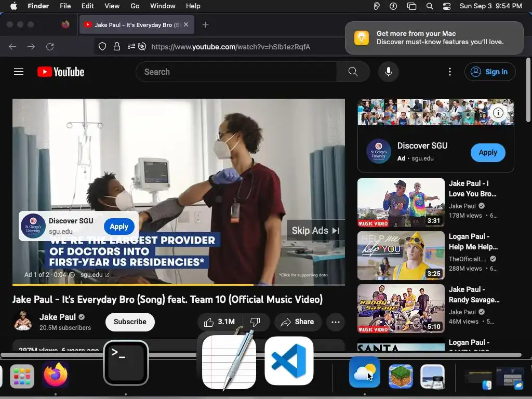Open ad info icon on sidebar banner
The height and width of the screenshot is (399, 532).
(498, 113)
